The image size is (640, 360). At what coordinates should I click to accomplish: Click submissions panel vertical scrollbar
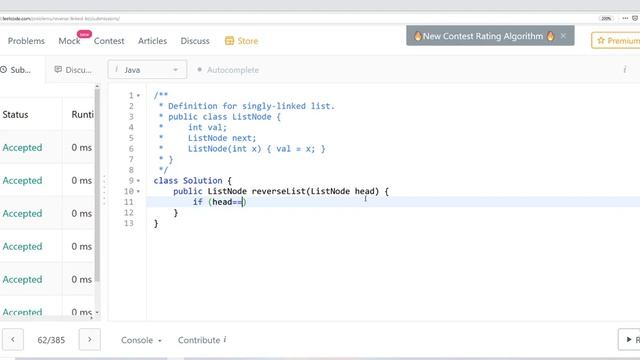(x=97, y=184)
